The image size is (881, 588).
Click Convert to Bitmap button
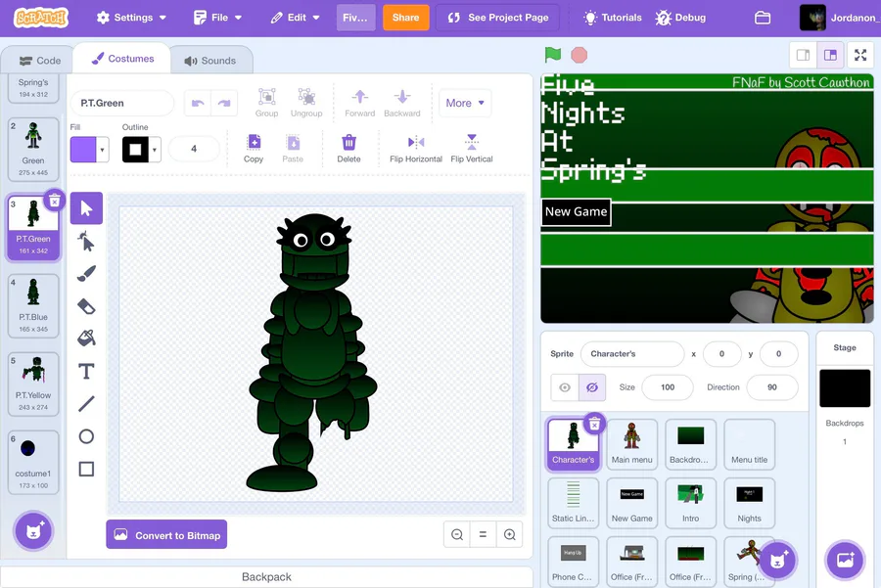166,534
